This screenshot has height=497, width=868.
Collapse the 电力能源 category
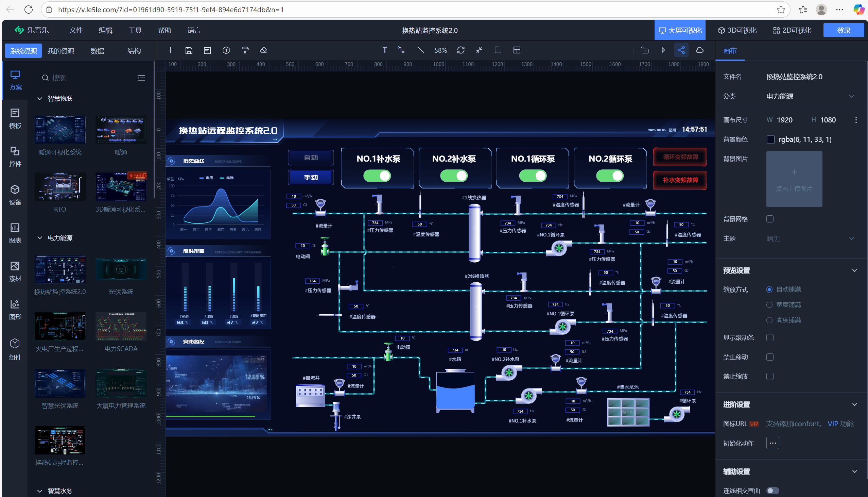pyautogui.click(x=40, y=238)
